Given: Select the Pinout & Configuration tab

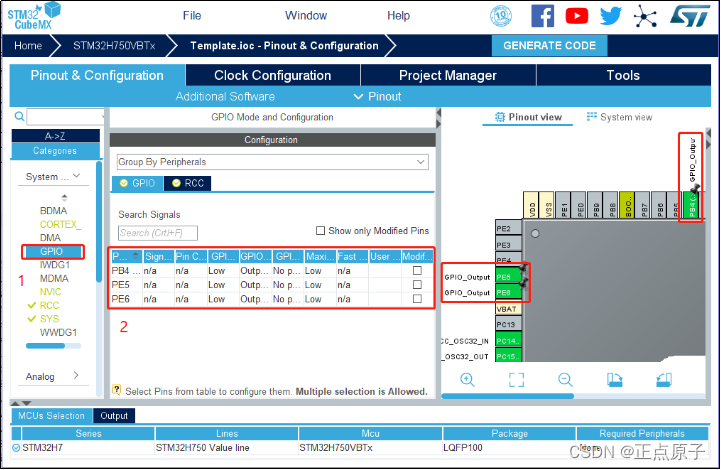Looking at the screenshot, I should (97, 75).
